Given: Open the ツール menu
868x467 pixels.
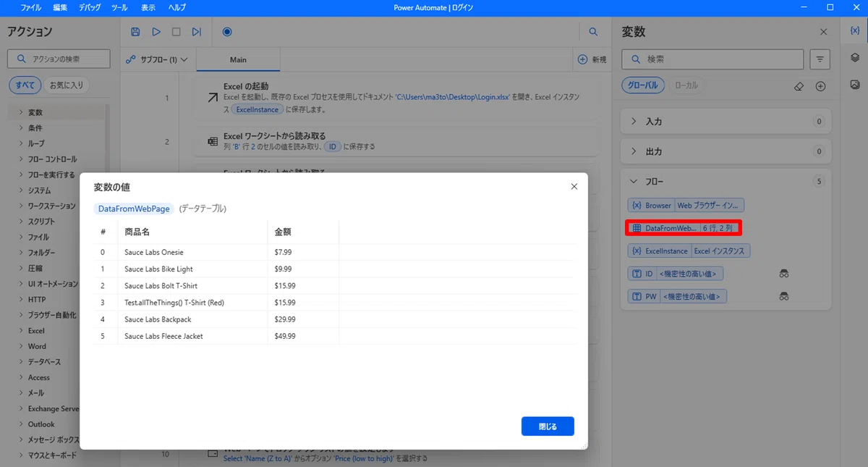Looking at the screenshot, I should tap(119, 7).
